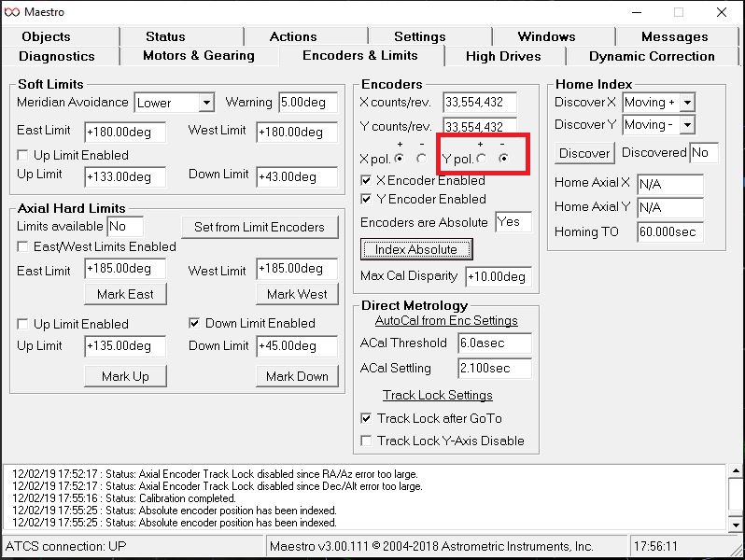This screenshot has width=745, height=560.
Task: Select Y polarity plus radio button
Action: tap(481, 159)
